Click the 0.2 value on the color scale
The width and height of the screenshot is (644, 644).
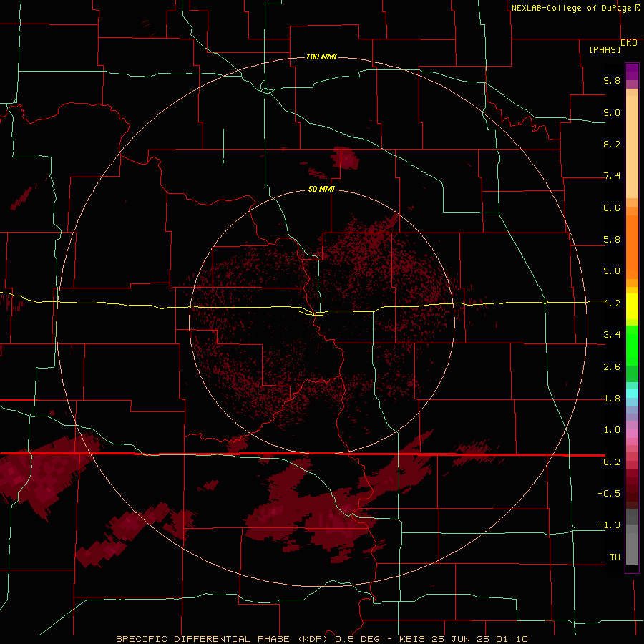pyautogui.click(x=612, y=462)
